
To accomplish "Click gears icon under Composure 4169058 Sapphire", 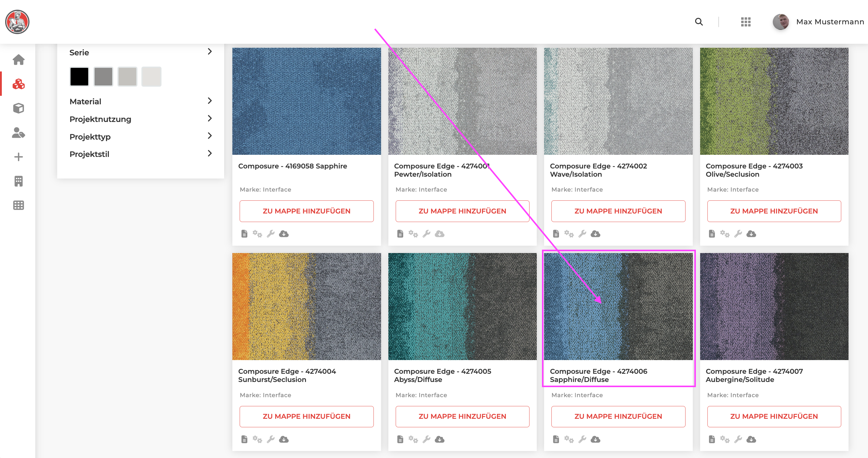I will tap(257, 234).
